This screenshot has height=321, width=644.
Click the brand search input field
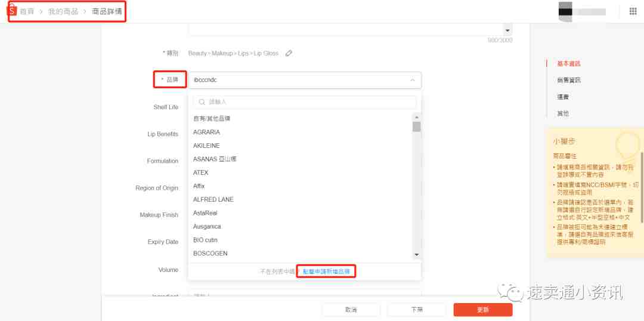point(305,102)
